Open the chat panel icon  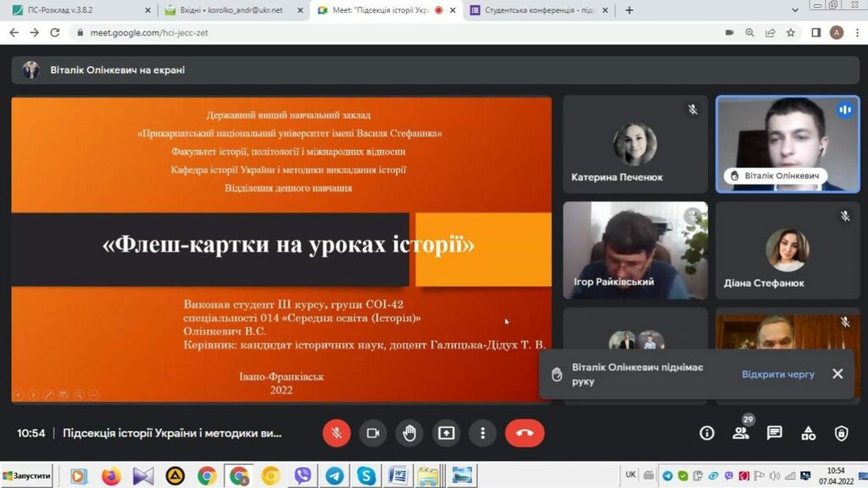774,433
